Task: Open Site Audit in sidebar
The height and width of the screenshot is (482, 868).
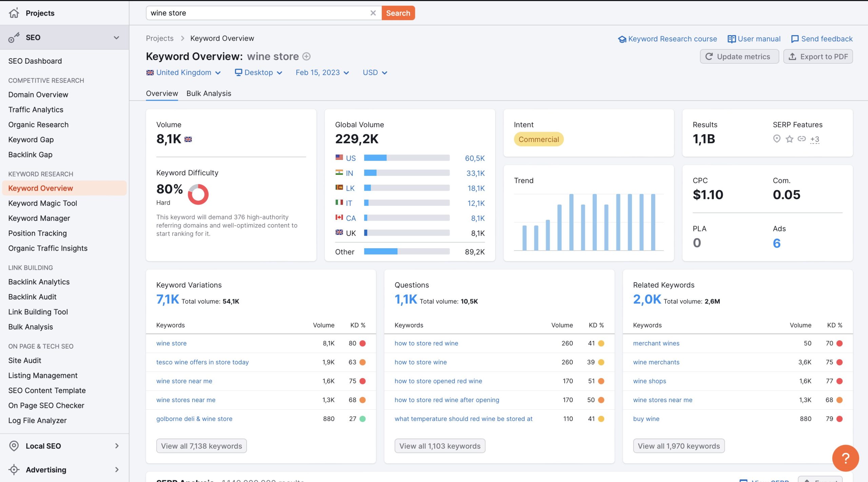Action: click(24, 360)
